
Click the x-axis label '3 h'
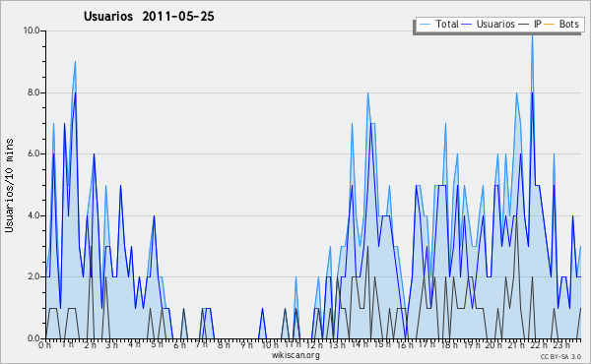coord(112,345)
